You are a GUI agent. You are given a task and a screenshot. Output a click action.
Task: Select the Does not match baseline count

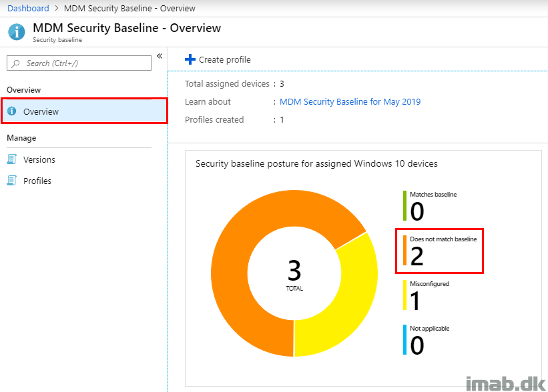pos(417,256)
